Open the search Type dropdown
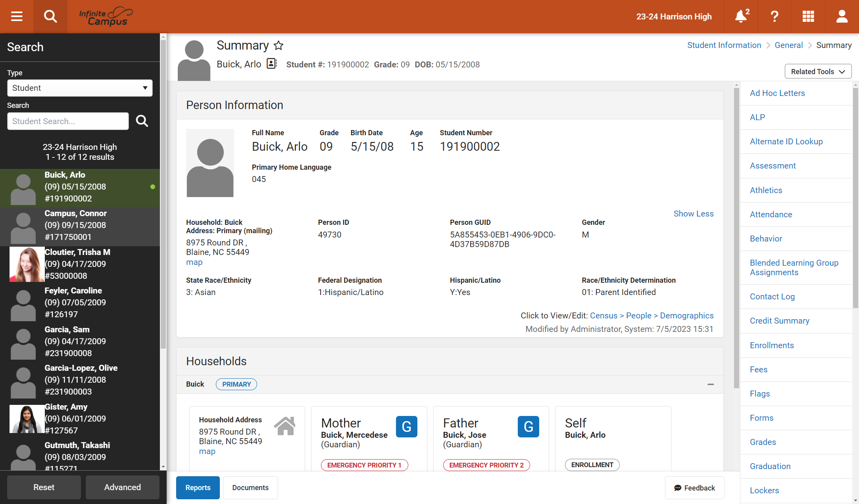 tap(80, 88)
